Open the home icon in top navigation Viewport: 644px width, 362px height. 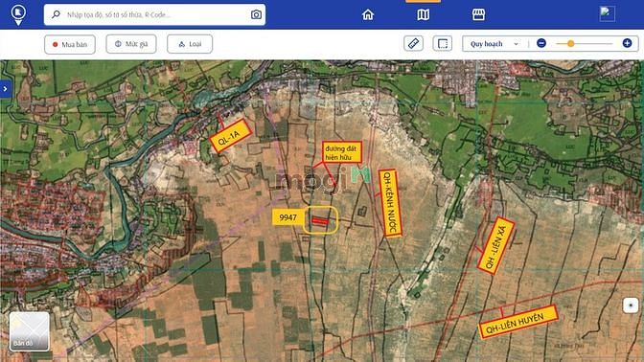(368, 14)
